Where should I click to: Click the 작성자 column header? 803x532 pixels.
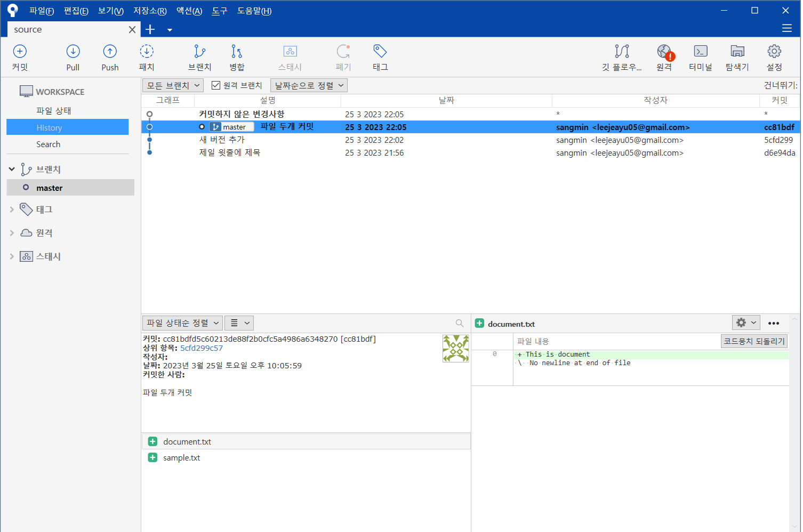coord(655,100)
